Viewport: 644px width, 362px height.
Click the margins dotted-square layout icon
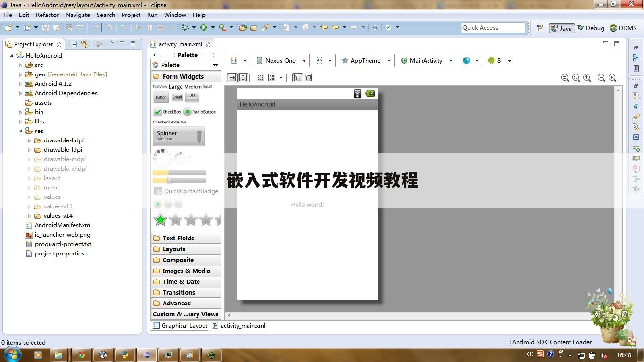[x=260, y=78]
